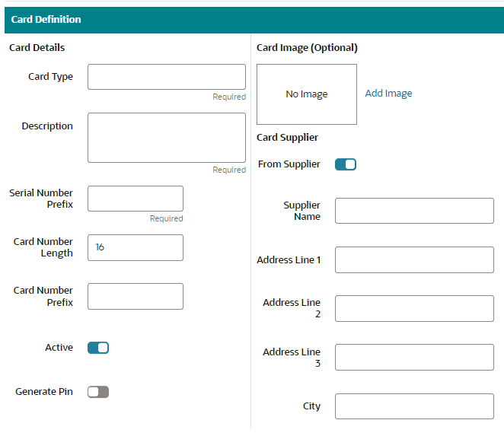The width and height of the screenshot is (504, 436).
Task: Click the From Supplier label
Action: pyautogui.click(x=289, y=164)
